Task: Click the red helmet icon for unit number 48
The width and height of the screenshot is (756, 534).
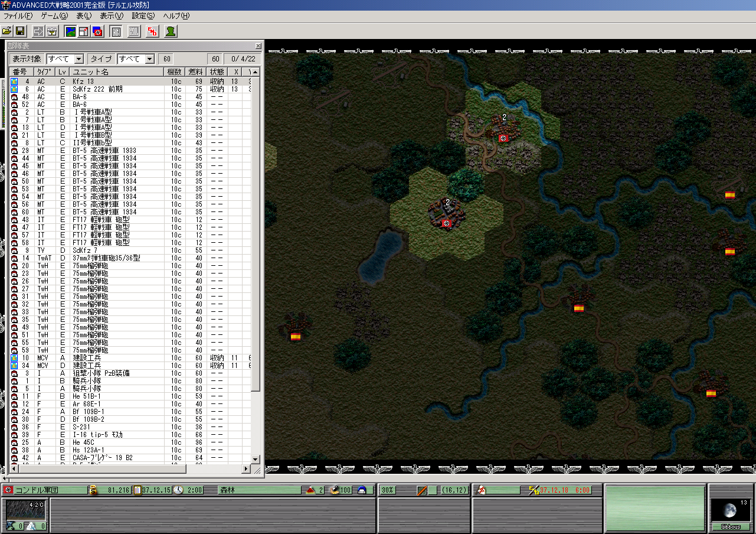Action: (14, 97)
